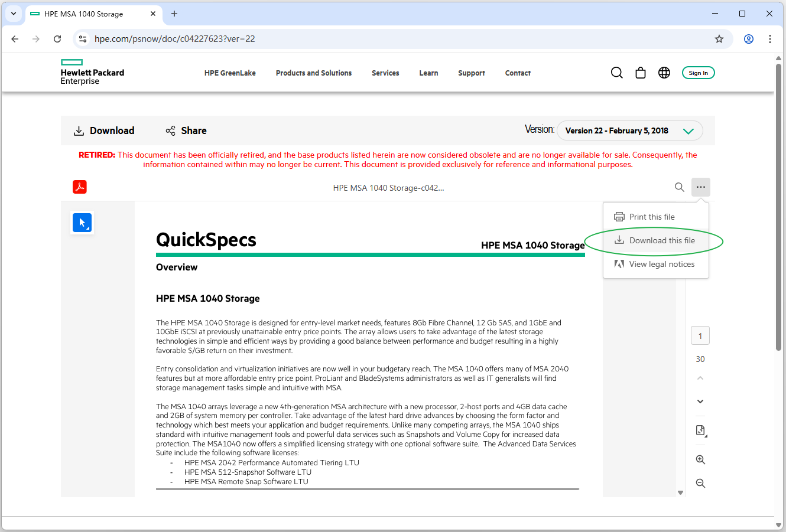Open the Contact menu item

518,73
